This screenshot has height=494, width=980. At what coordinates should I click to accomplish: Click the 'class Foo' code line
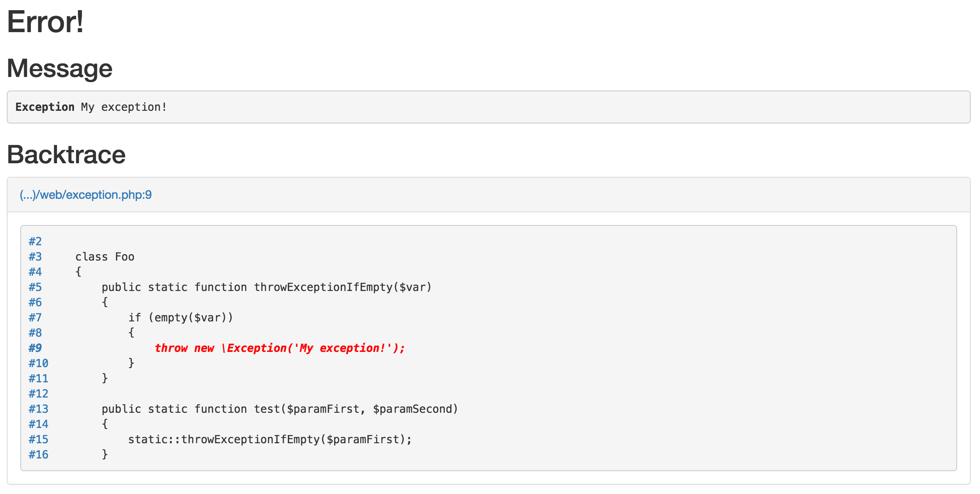(105, 257)
